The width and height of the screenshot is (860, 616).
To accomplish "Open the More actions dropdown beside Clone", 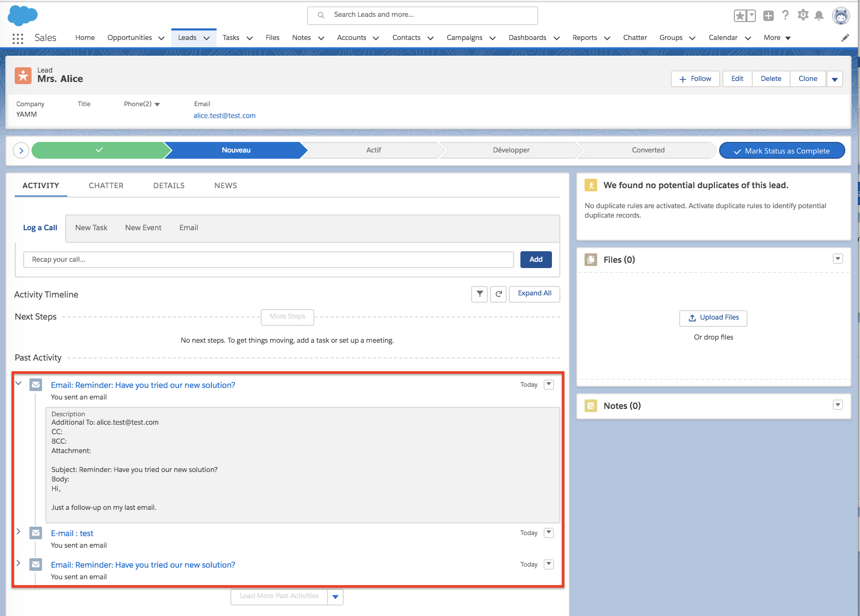I will coord(835,79).
